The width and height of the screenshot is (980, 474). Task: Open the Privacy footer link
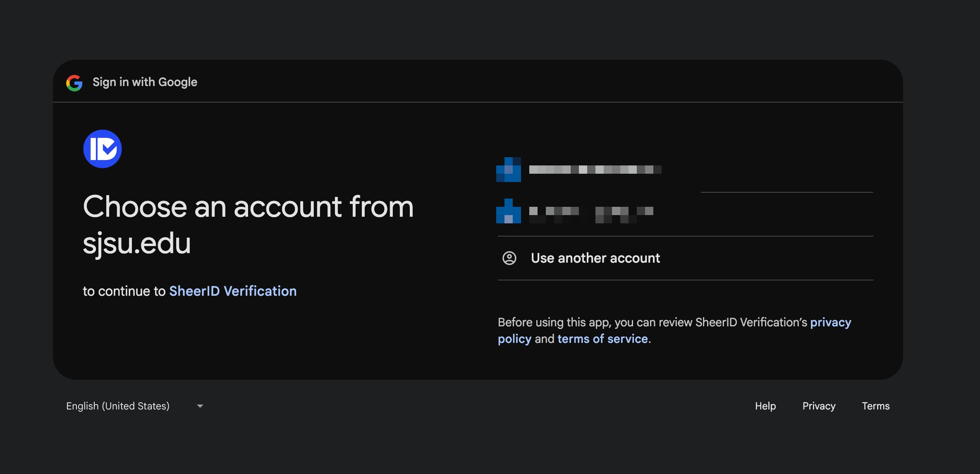coord(819,406)
